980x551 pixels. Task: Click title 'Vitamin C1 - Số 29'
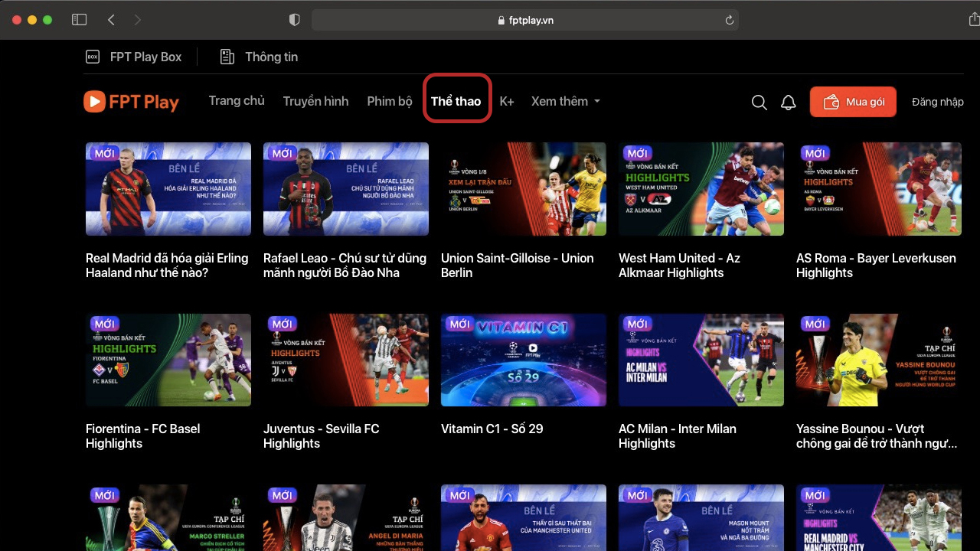click(492, 429)
